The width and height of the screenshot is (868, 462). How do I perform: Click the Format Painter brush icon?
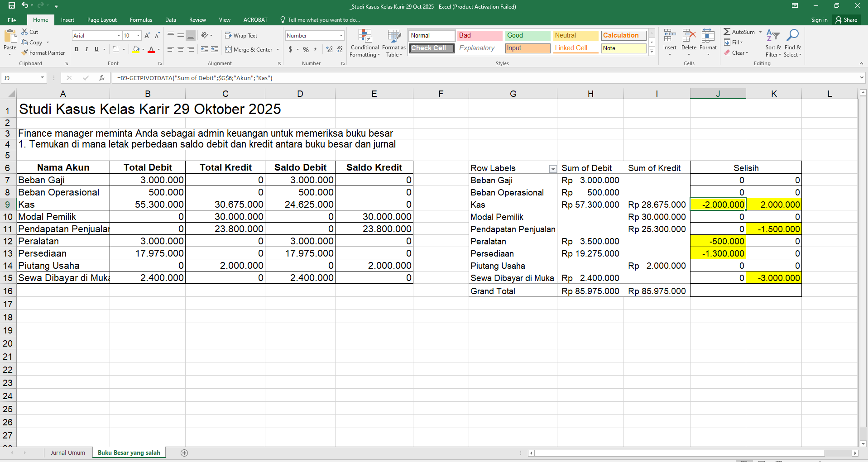(25, 53)
